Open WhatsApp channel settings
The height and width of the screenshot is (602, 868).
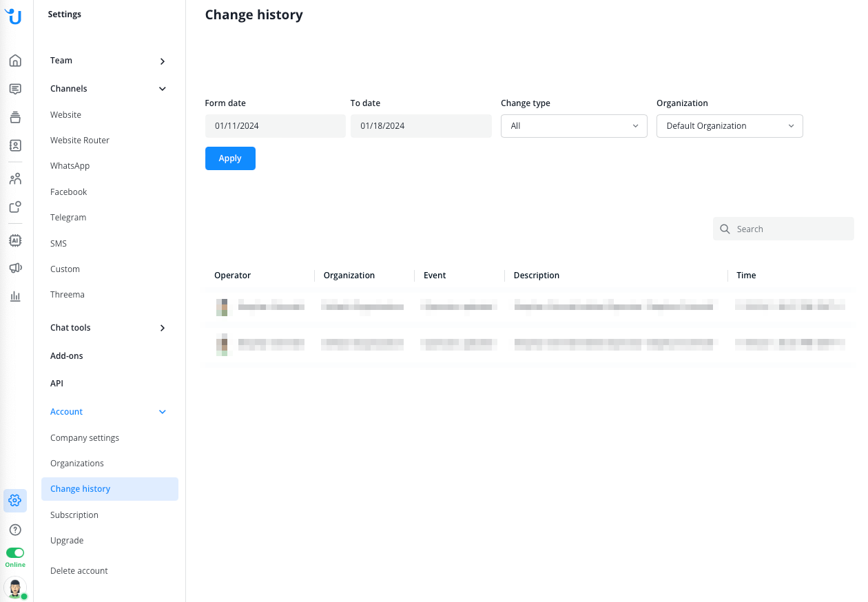pos(70,166)
